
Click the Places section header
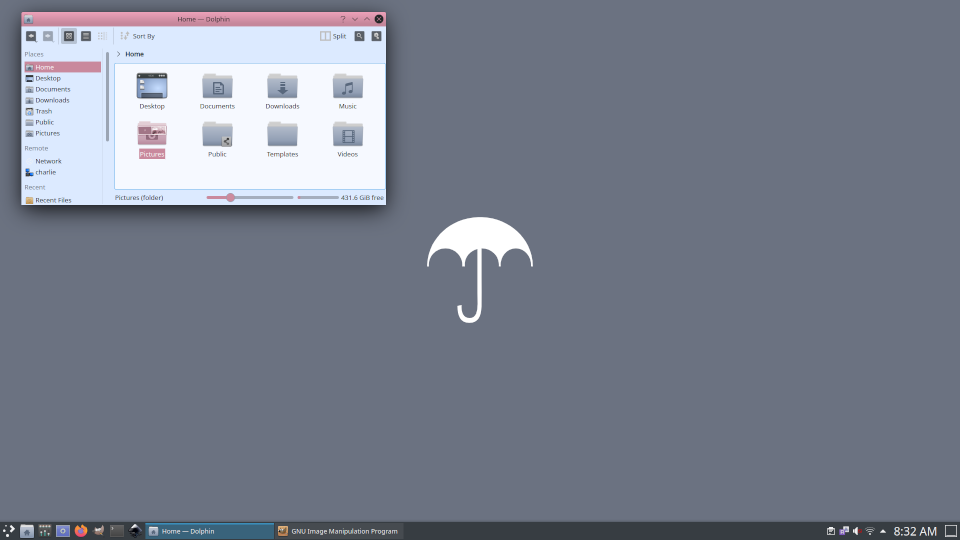[34, 54]
